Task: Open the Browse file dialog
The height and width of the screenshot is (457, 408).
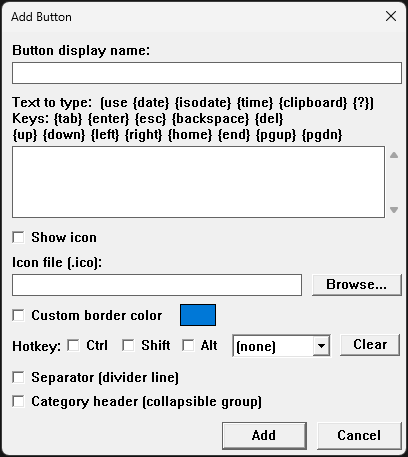Action: coord(357,285)
